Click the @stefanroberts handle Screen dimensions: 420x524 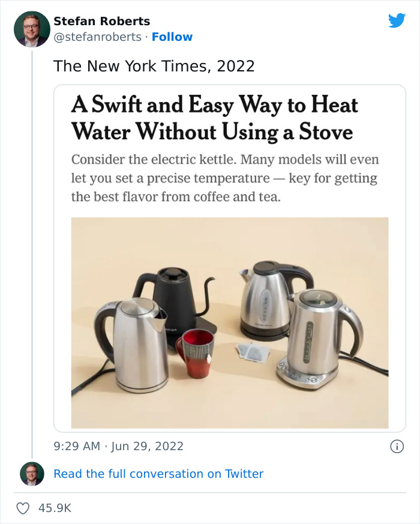coord(97,37)
